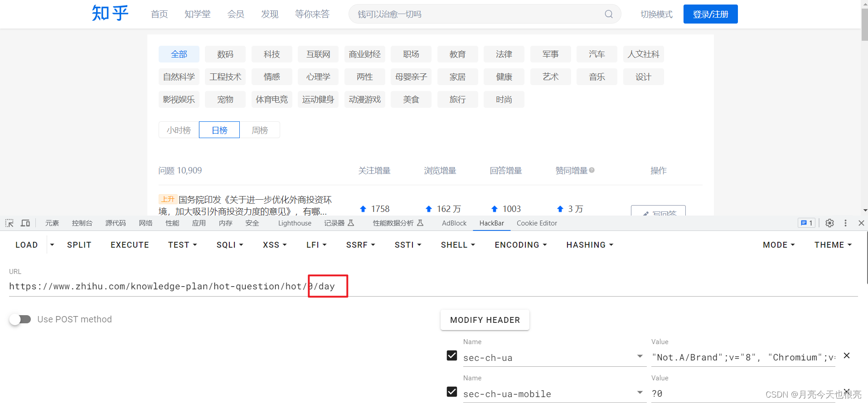This screenshot has height=403, width=868.
Task: Open sec-ch-ua-mobile header name dropdown arrow
Action: tap(640, 393)
